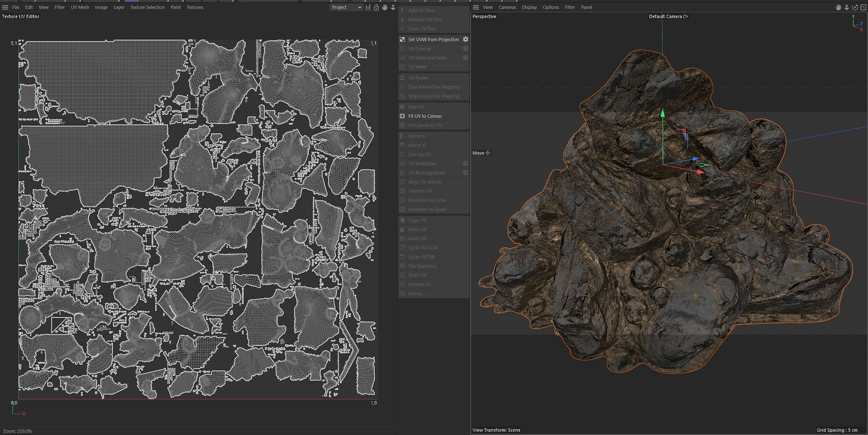Viewport: 868px width, 435px height.
Task: Open the Image menu
Action: [x=101, y=8]
